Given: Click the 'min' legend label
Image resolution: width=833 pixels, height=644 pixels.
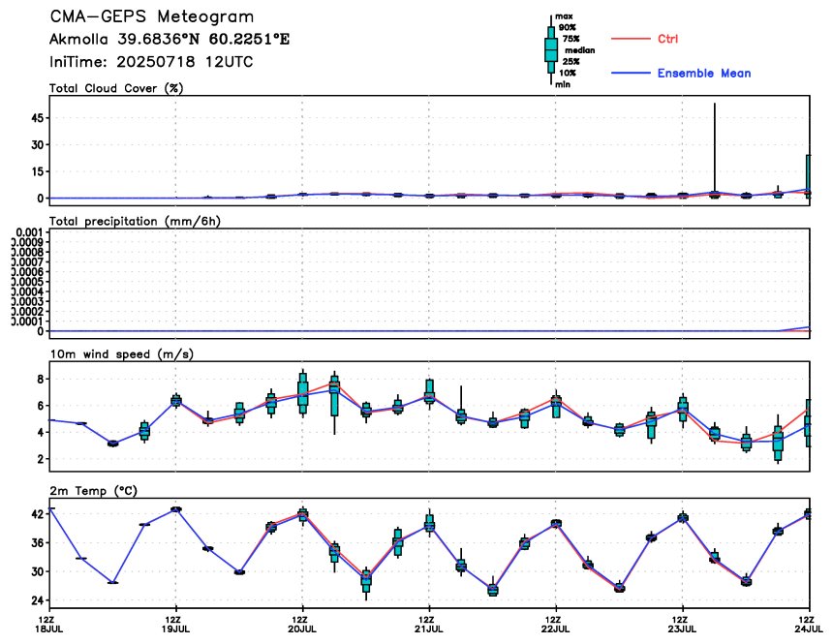Looking at the screenshot, I should click(563, 84).
